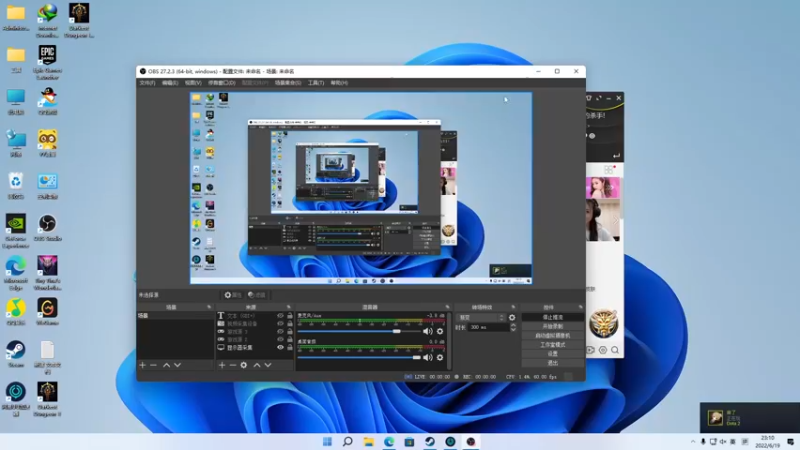Image resolution: width=800 pixels, height=450 pixels.
Task: Move the scene up in the Scenes panel
Action: (166, 365)
